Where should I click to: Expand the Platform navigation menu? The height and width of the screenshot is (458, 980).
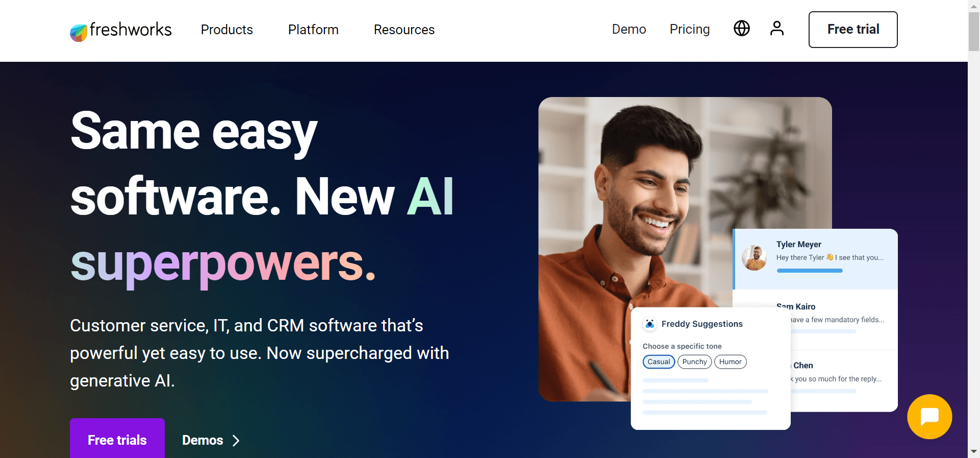click(313, 30)
